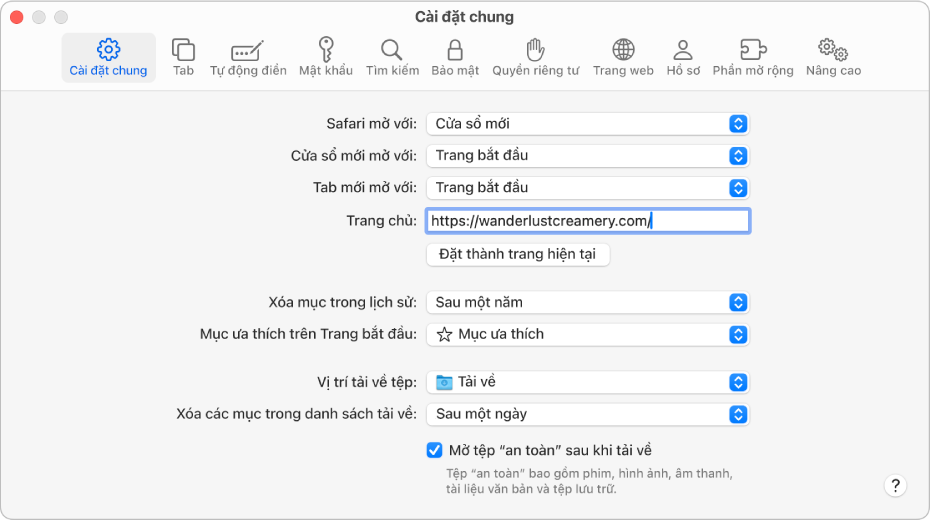
Task: Open the Tab settings pane
Action: [183, 57]
